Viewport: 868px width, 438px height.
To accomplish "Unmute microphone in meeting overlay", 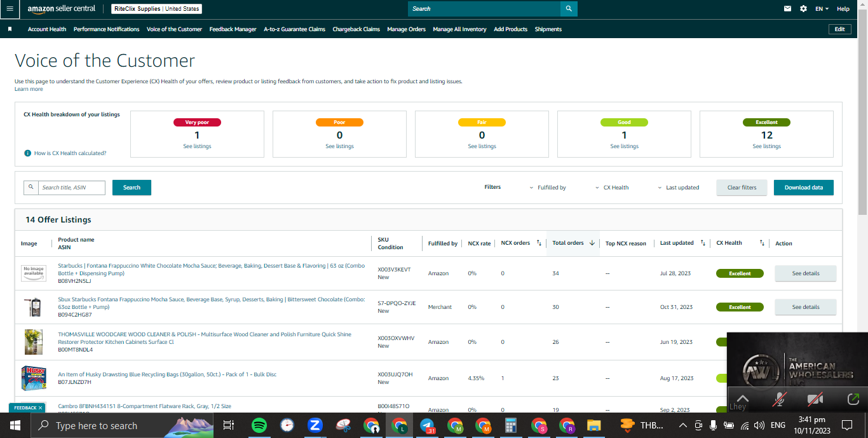I will click(779, 399).
